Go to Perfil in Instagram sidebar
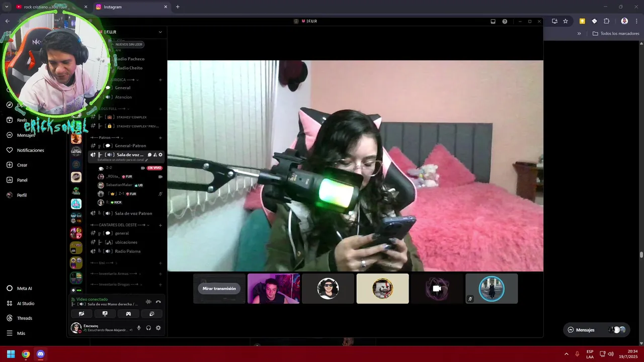This screenshot has width=644, height=362. click(17, 195)
